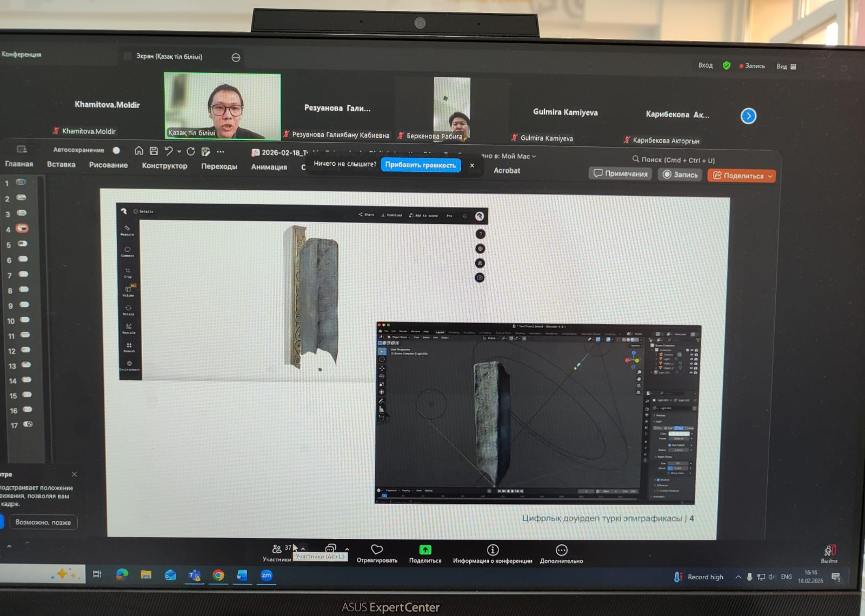Open the shared screen options ellipsis
Viewport: 865px width, 616px height.
pos(236,58)
